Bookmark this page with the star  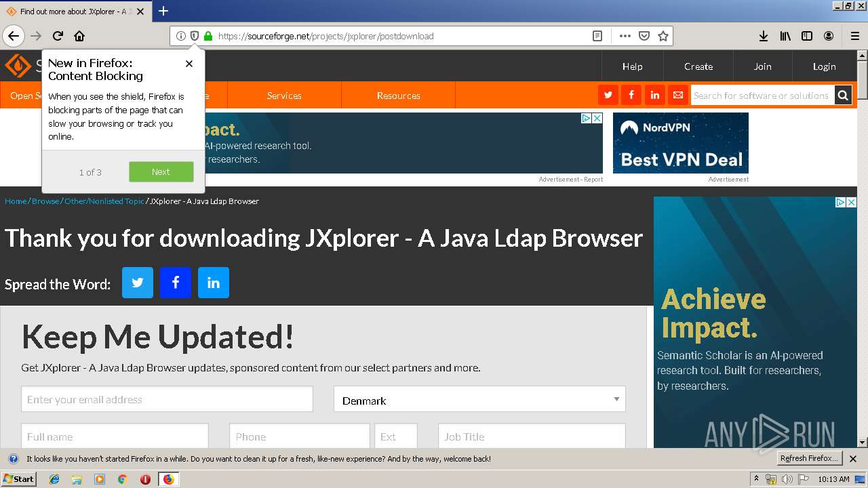663,36
